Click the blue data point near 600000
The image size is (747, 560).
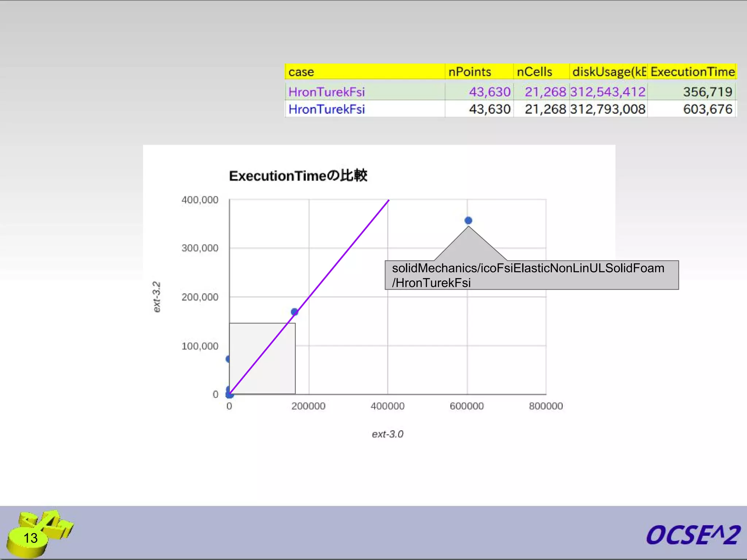(x=468, y=221)
